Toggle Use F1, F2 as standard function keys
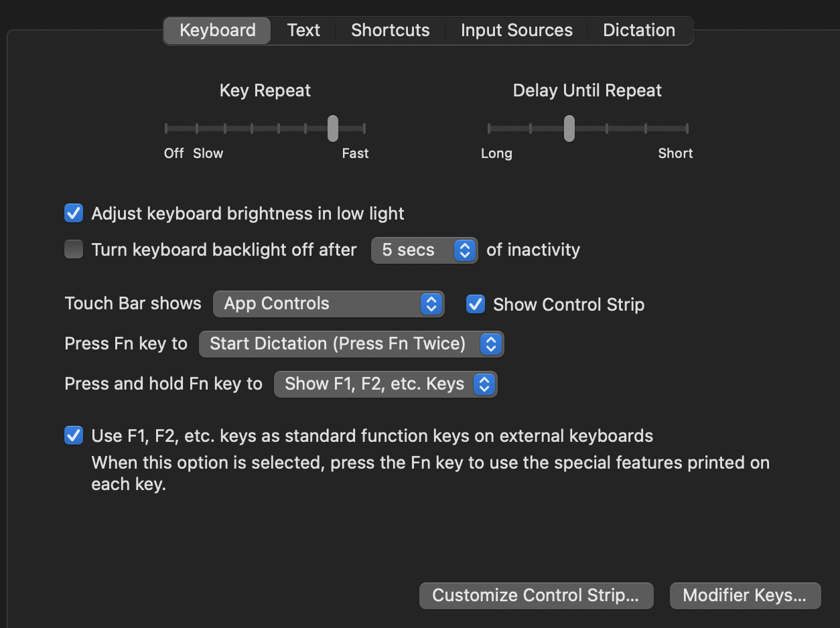The image size is (840, 628). [x=74, y=436]
